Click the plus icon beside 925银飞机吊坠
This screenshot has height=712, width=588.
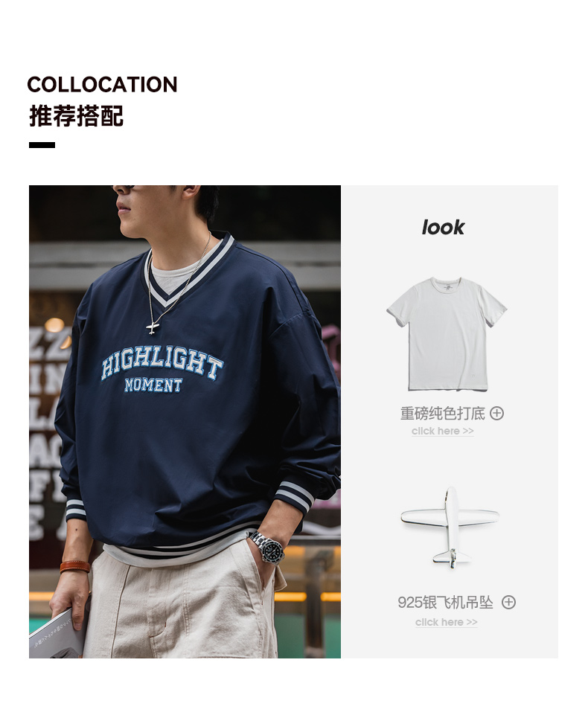tap(508, 602)
